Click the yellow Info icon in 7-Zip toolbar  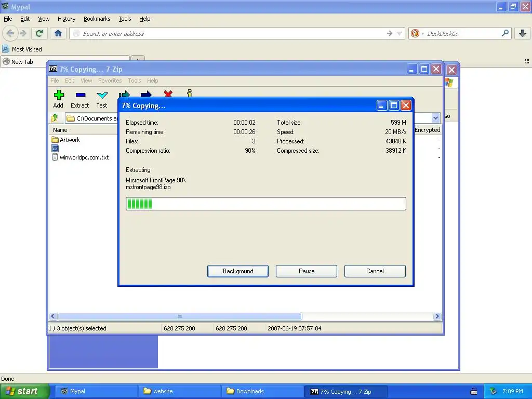(190, 93)
